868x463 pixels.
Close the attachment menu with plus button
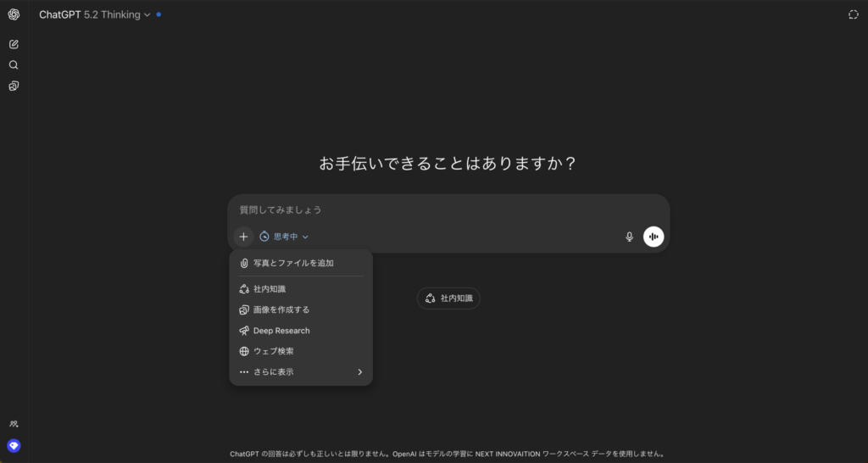click(x=243, y=237)
